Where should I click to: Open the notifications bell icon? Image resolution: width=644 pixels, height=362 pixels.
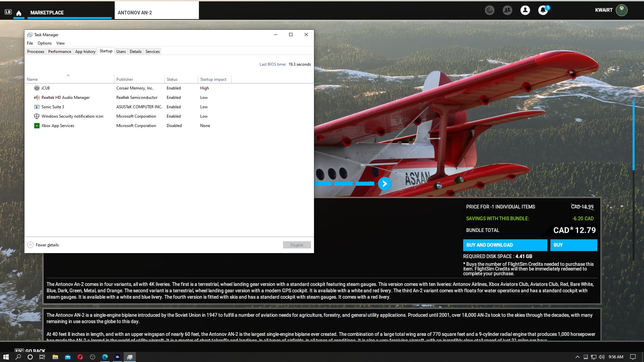click(543, 10)
